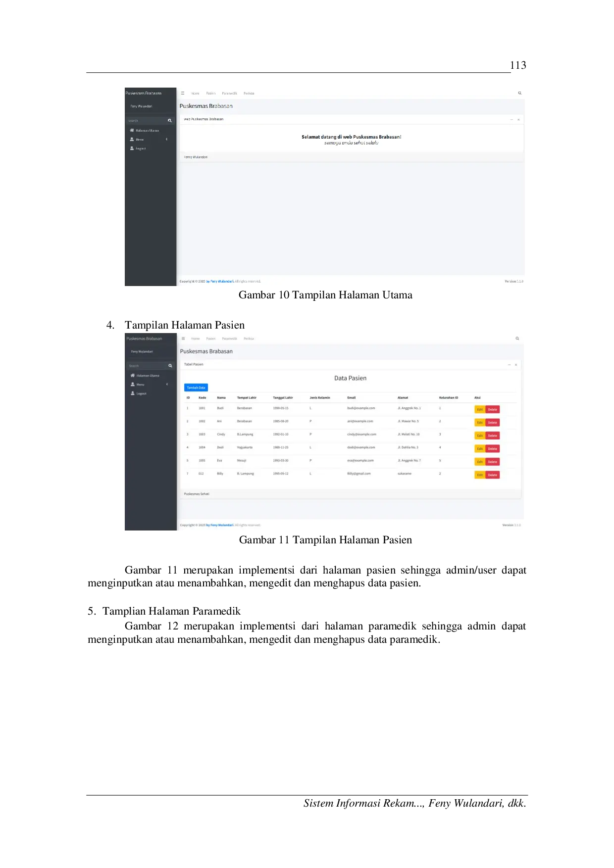
Task: Open Periksa tab in Halaman Pasien screenshot navbar
Action: coord(249,338)
